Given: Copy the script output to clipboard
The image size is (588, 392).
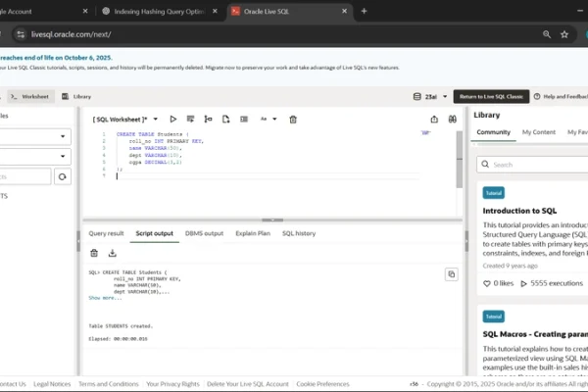Looking at the screenshot, I should (x=451, y=274).
